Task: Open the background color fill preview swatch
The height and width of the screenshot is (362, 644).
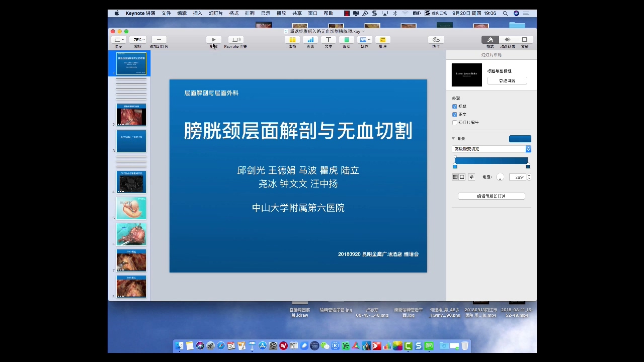Action: (520, 139)
